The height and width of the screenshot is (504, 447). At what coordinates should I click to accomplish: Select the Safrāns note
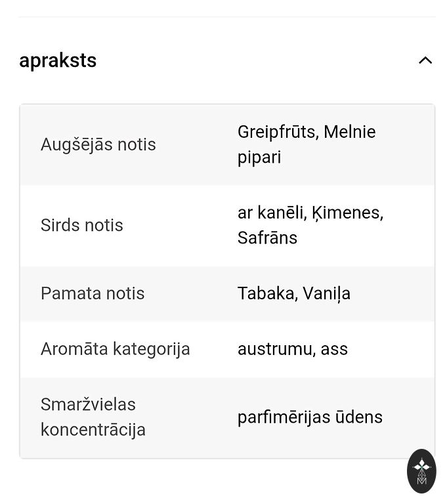(267, 238)
